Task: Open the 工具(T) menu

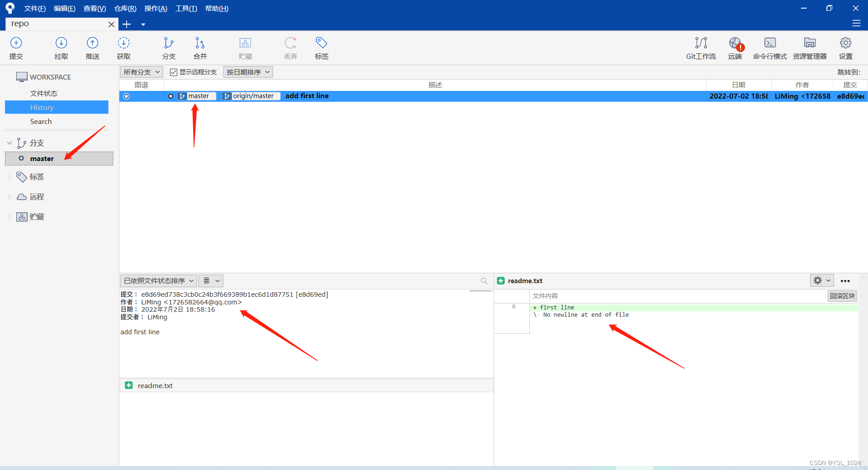Action: (x=186, y=9)
